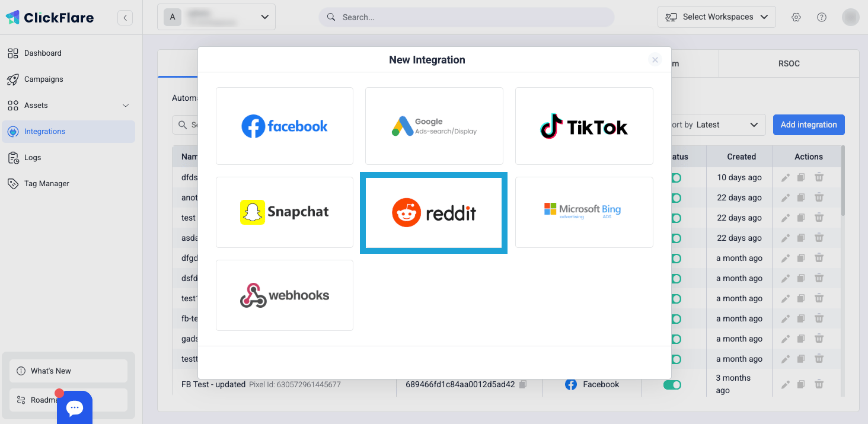Click the Created column header
Image resolution: width=868 pixels, height=424 pixels.
[741, 157]
